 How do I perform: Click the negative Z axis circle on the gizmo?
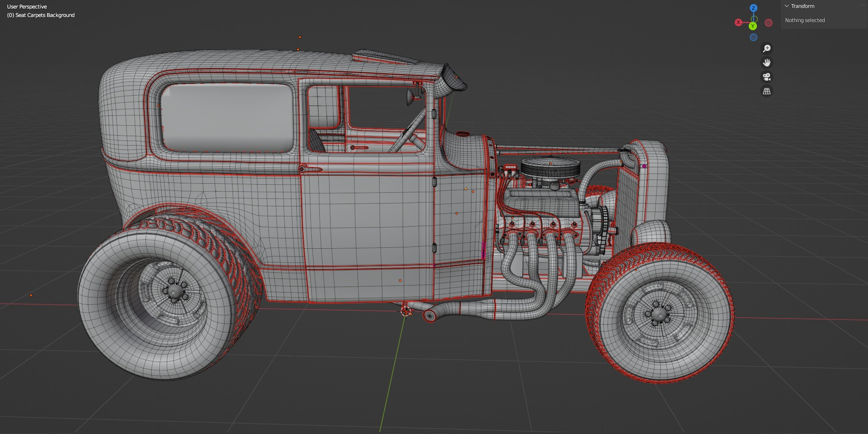(753, 37)
